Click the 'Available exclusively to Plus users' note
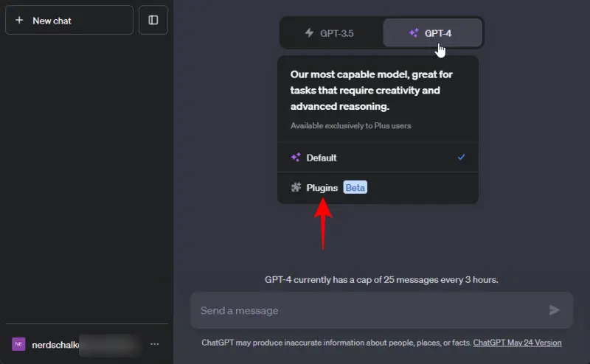Screen dimensions: 590x364 click(350, 126)
